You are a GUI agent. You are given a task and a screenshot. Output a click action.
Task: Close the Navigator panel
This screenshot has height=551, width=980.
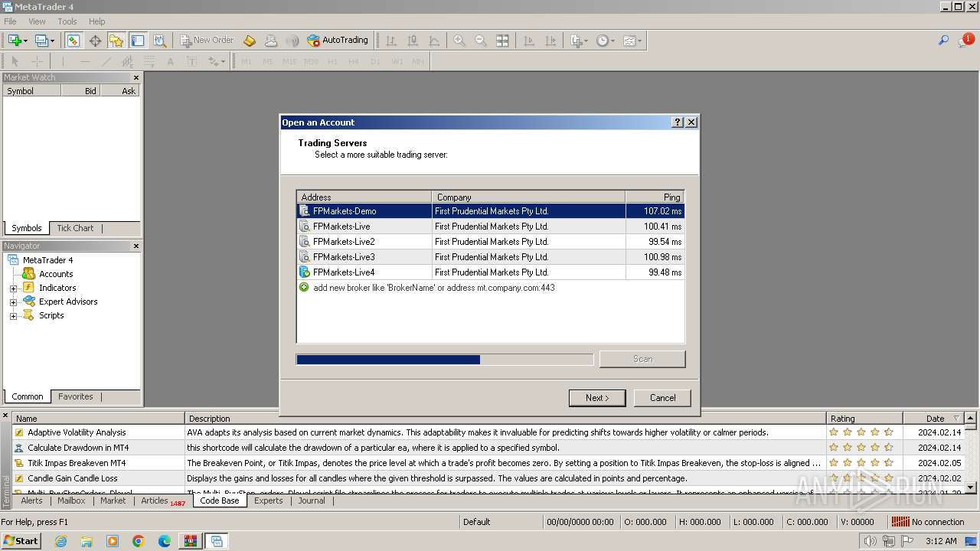136,246
